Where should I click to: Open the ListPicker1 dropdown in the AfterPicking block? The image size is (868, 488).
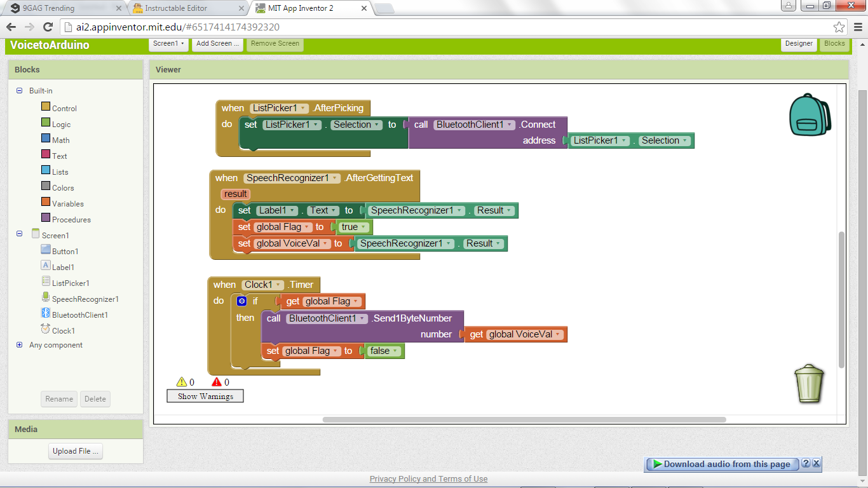click(303, 108)
